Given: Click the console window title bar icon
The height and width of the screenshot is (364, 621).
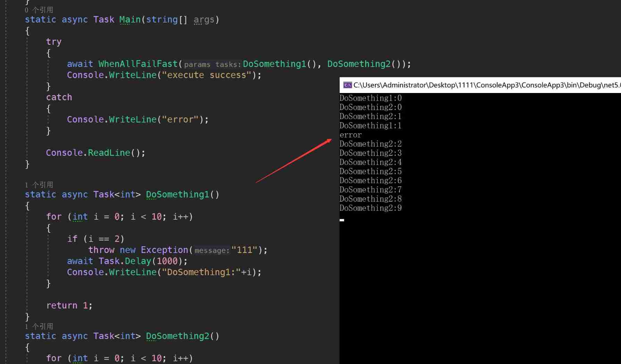Looking at the screenshot, I should pyautogui.click(x=347, y=85).
